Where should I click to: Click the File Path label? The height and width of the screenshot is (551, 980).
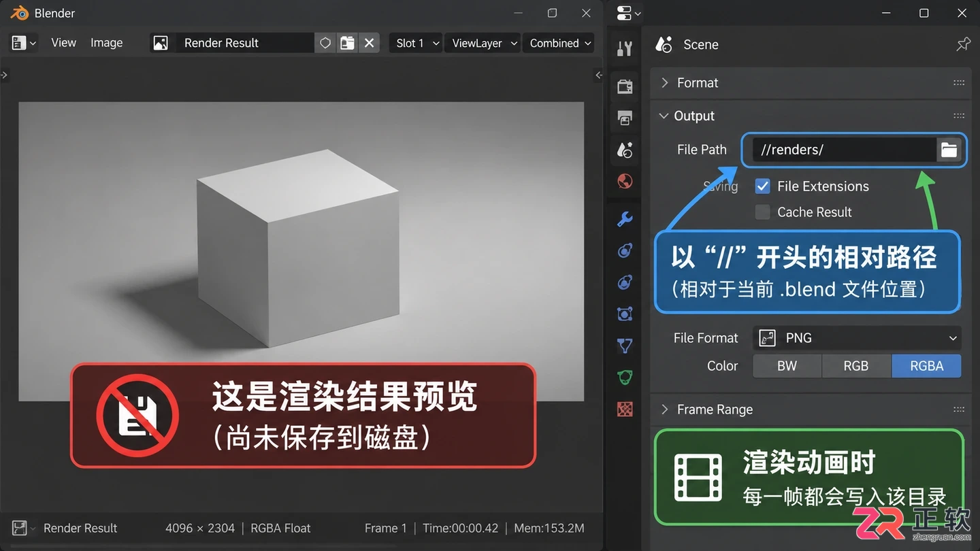coord(702,150)
